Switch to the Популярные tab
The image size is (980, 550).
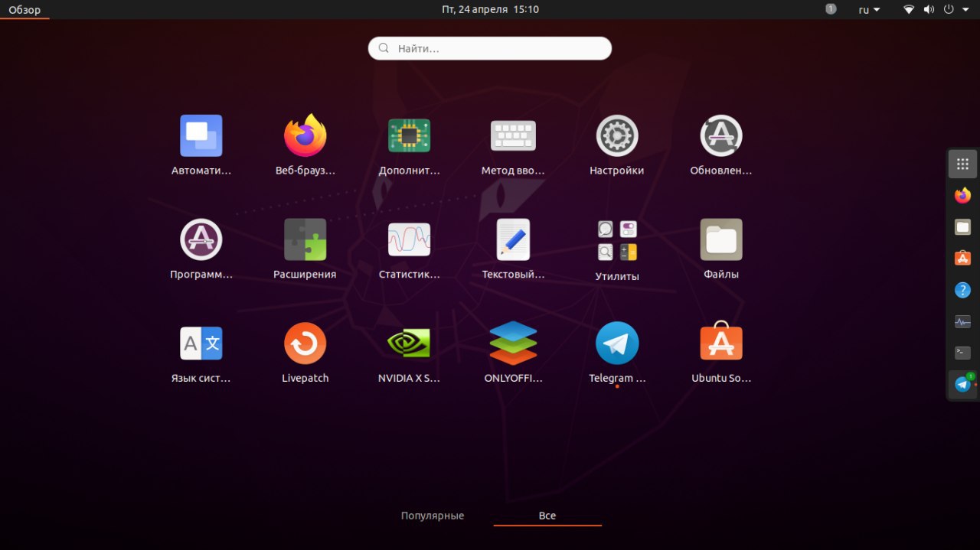tap(433, 516)
